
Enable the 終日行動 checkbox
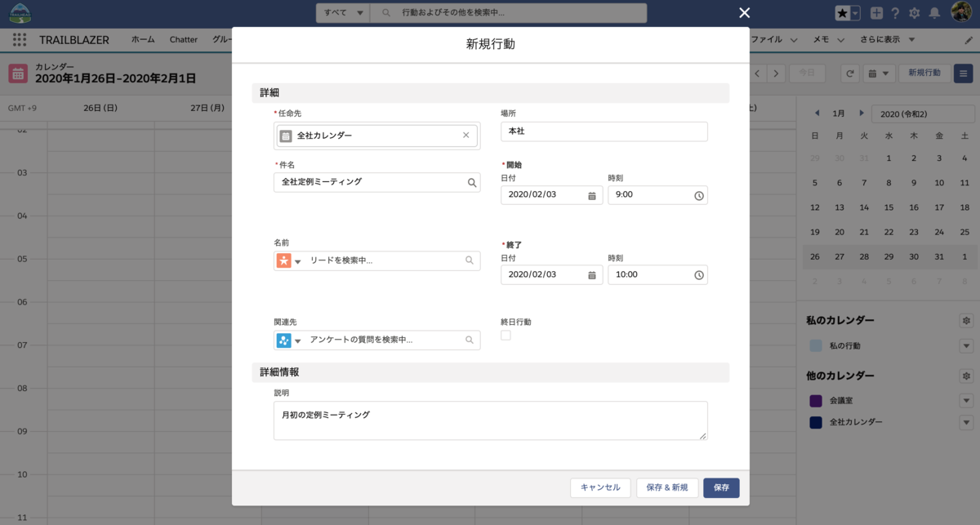click(506, 335)
